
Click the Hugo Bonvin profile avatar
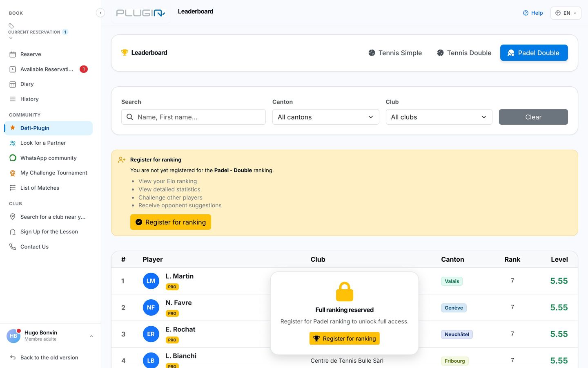click(x=13, y=336)
